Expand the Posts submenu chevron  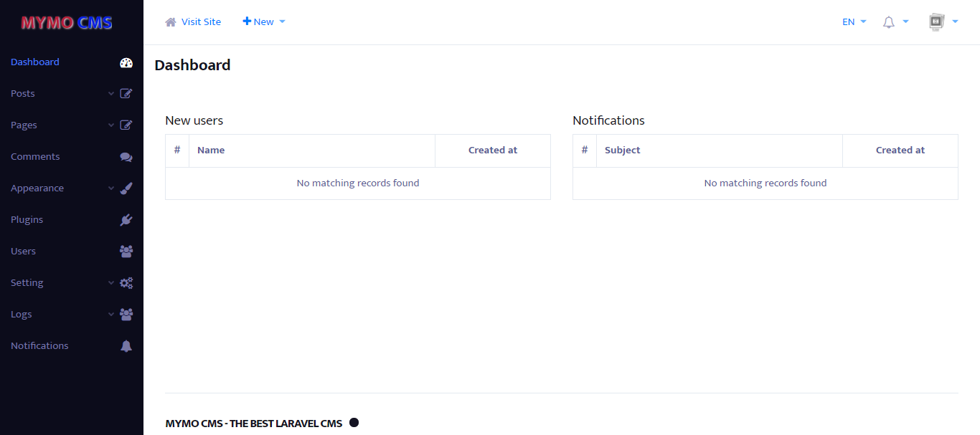click(111, 94)
